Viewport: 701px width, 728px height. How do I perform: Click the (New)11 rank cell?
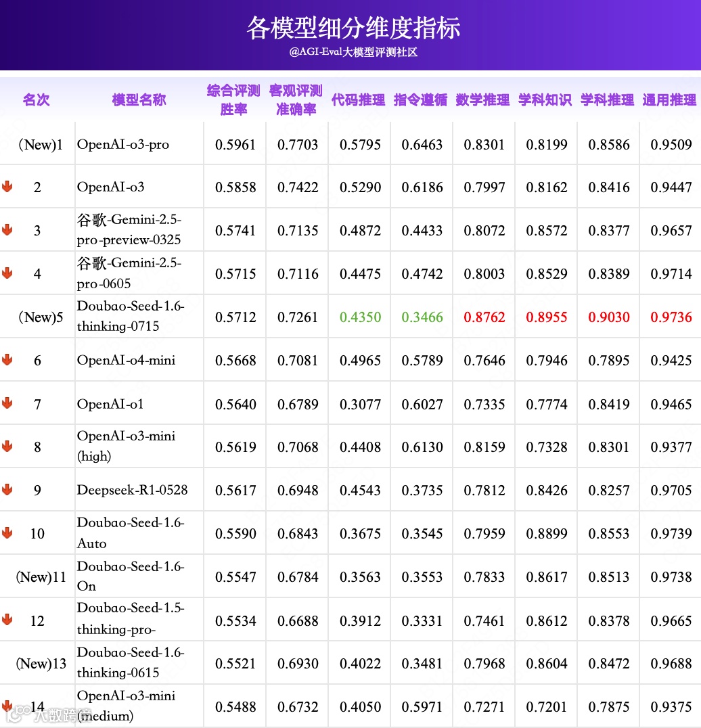tap(41, 577)
